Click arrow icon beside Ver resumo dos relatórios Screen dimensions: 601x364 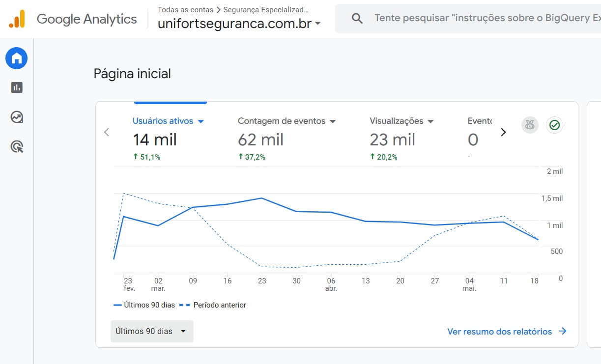[563, 331]
